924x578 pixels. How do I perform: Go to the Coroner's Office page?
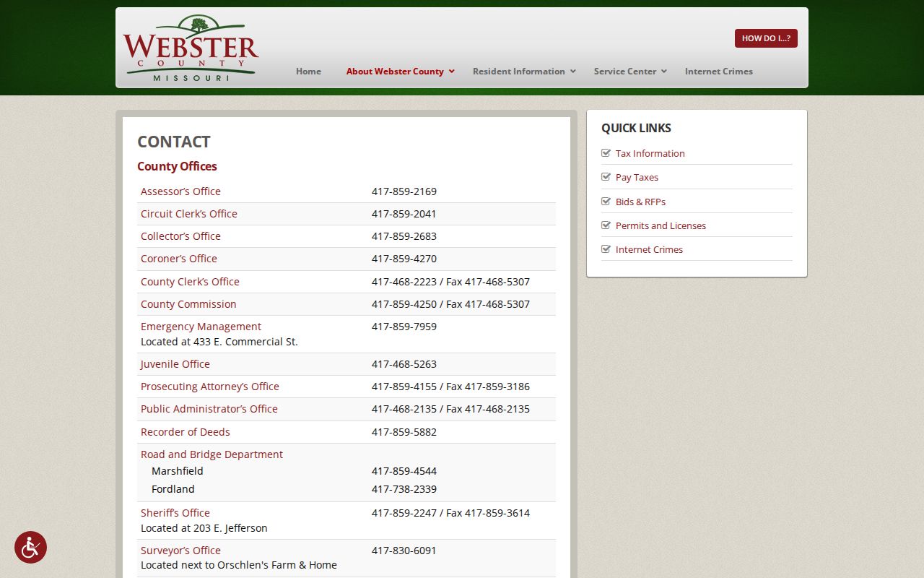pyautogui.click(x=179, y=259)
